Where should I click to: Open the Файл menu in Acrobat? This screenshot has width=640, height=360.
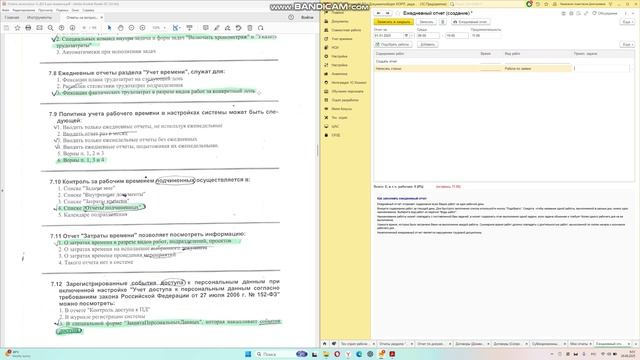pyautogui.click(x=6, y=10)
